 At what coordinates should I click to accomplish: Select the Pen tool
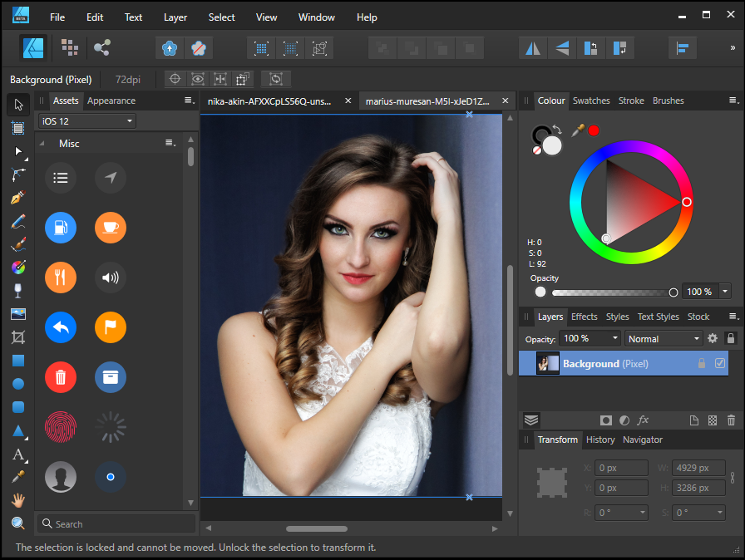pos(18,174)
